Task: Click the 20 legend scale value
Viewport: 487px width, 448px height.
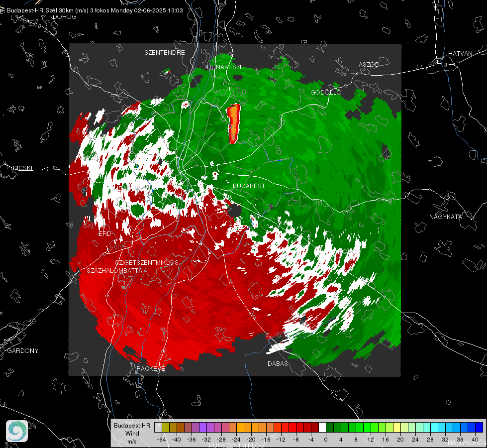Action: tap(400, 440)
